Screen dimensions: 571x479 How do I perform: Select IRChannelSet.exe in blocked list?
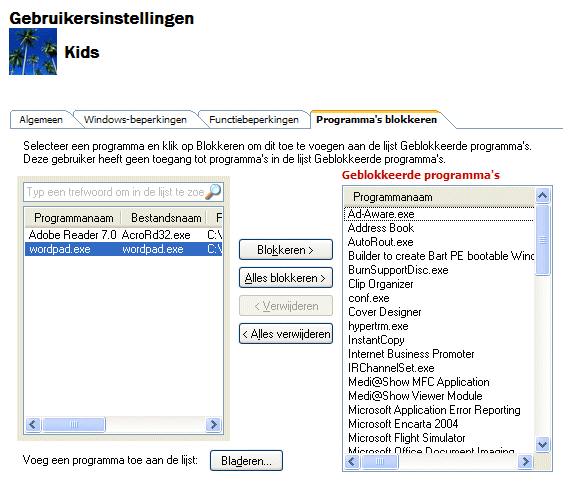pyautogui.click(x=439, y=368)
